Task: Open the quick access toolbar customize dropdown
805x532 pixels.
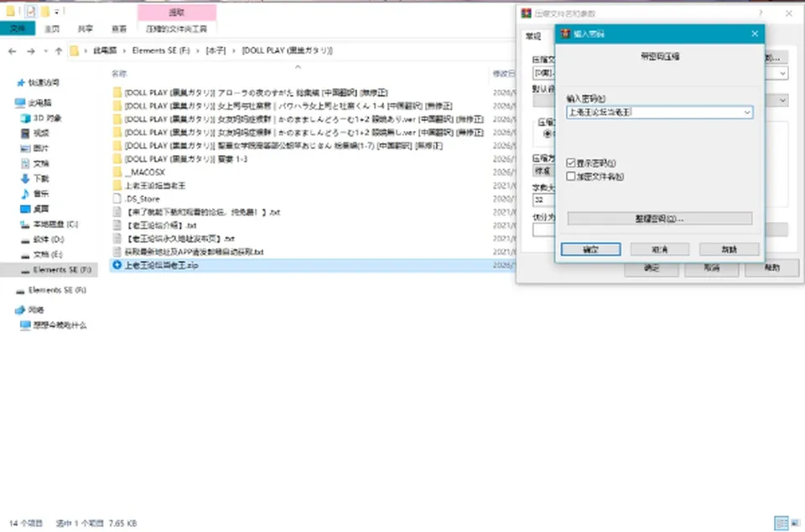Action: pyautogui.click(x=56, y=11)
